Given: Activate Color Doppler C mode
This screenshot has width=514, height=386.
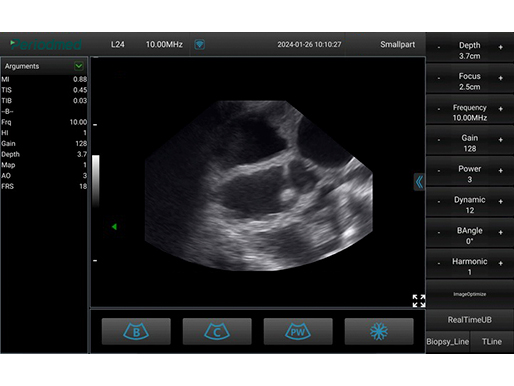Looking at the screenshot, I should click(x=217, y=331).
